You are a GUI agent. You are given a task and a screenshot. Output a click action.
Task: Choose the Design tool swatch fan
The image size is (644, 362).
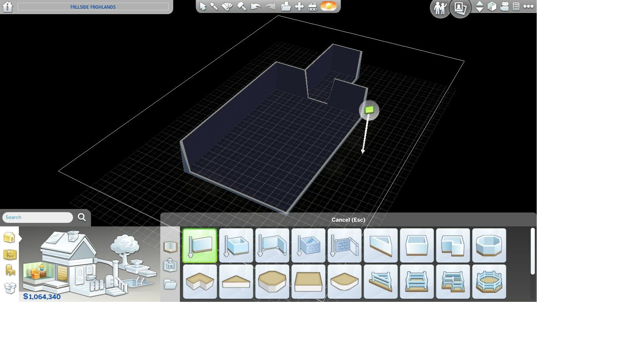(228, 6)
